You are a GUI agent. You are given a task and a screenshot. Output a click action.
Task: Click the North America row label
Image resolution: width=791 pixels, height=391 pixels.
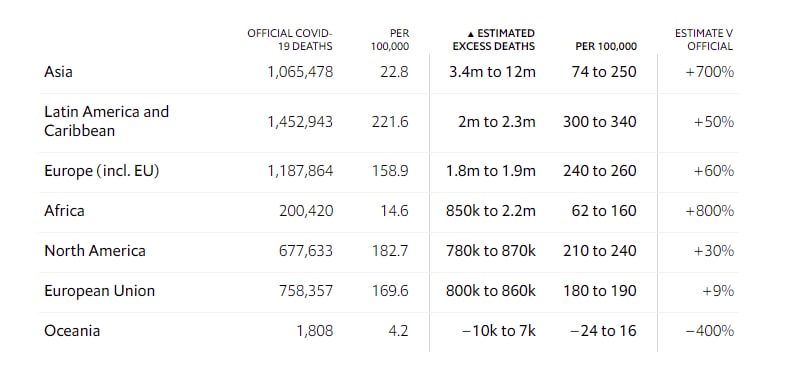[95, 251]
